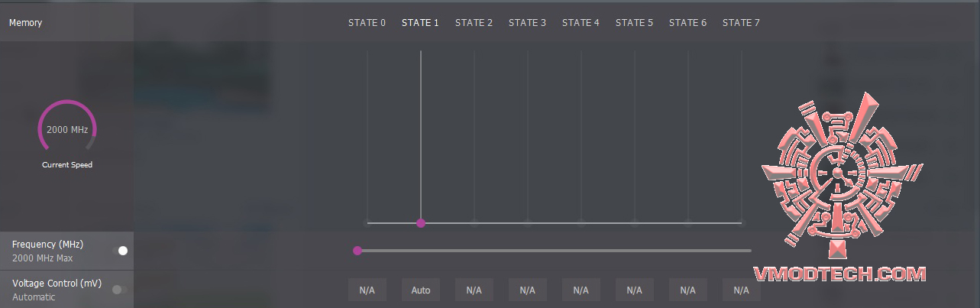
Task: Toggle the Frequency (MHz) switch
Action: tap(119, 251)
